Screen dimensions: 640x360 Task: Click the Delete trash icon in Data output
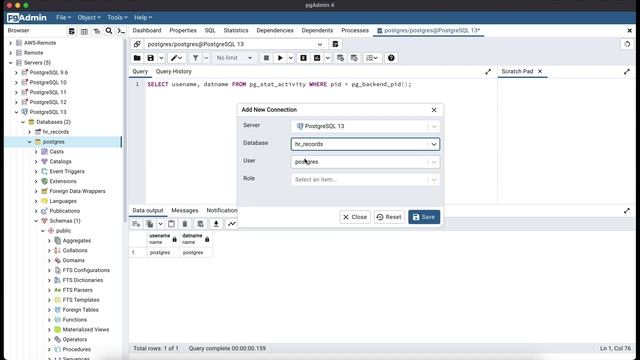(185, 224)
